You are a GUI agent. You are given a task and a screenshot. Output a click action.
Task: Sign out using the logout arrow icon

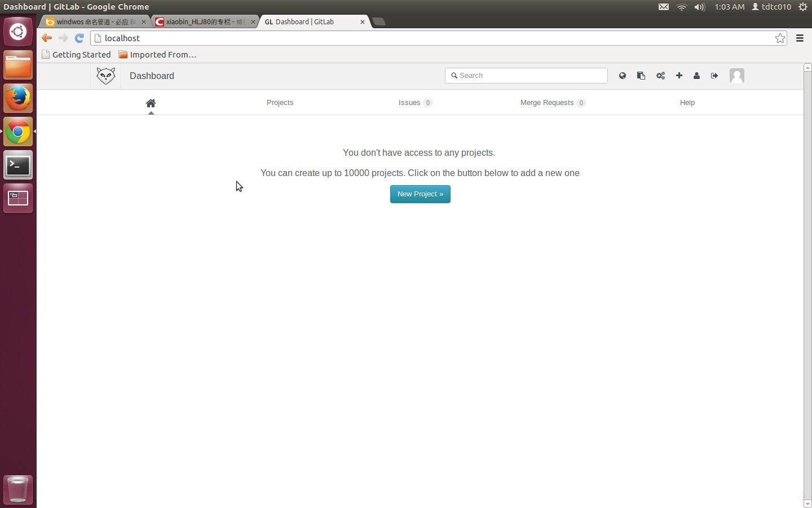click(714, 76)
